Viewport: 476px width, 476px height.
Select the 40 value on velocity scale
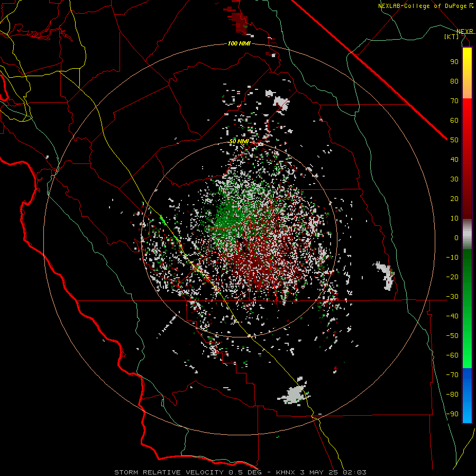coord(454,159)
